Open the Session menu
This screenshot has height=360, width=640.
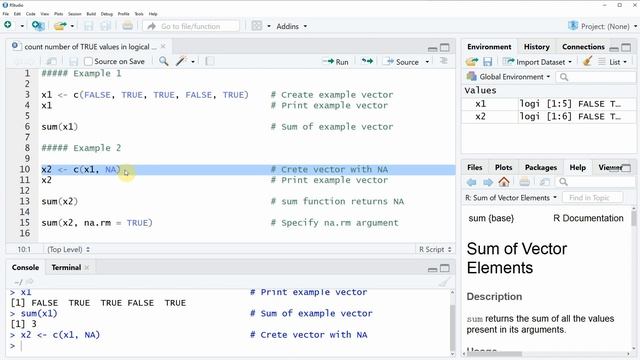click(75, 14)
